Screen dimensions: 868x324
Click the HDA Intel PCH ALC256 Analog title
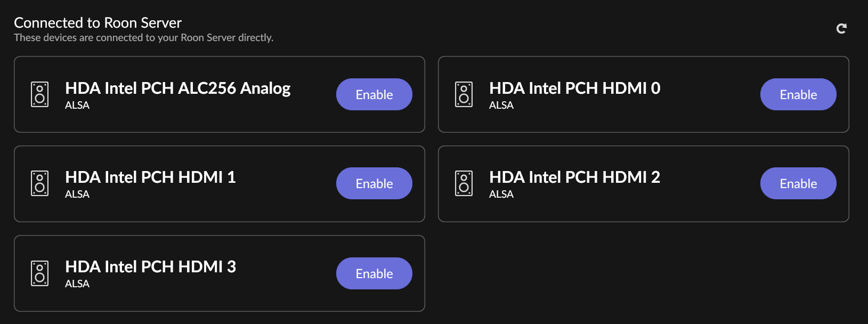pos(177,88)
